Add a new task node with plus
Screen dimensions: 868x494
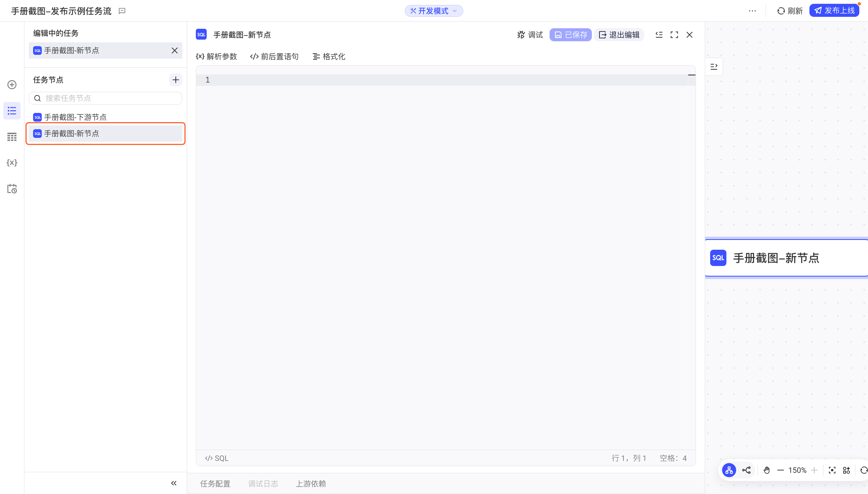(176, 80)
